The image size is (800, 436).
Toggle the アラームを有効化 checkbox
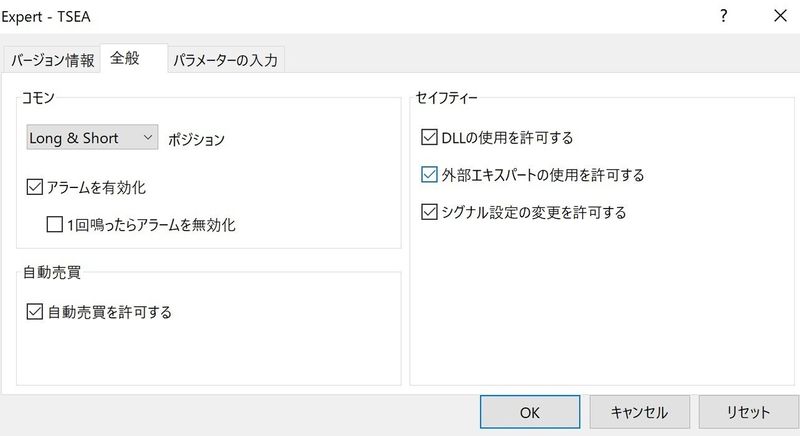37,186
